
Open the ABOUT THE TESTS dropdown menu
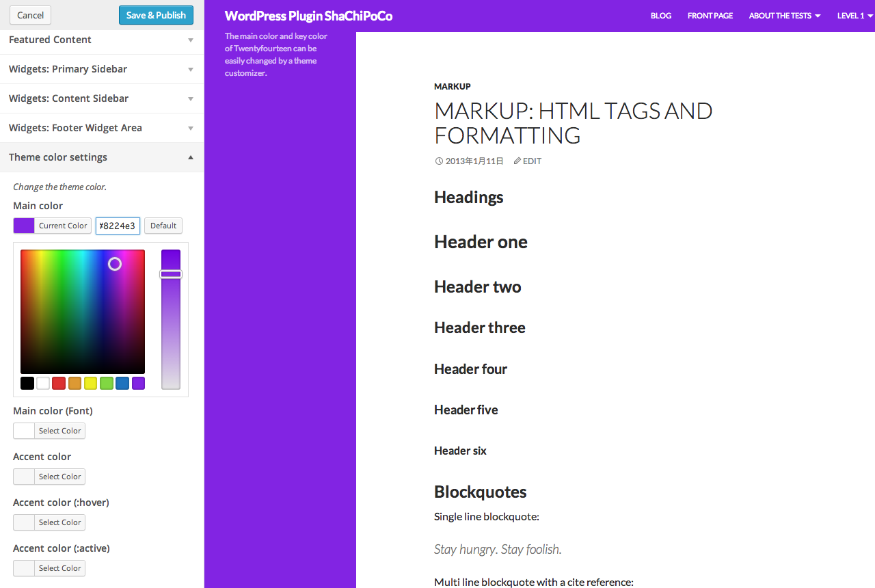coord(785,16)
